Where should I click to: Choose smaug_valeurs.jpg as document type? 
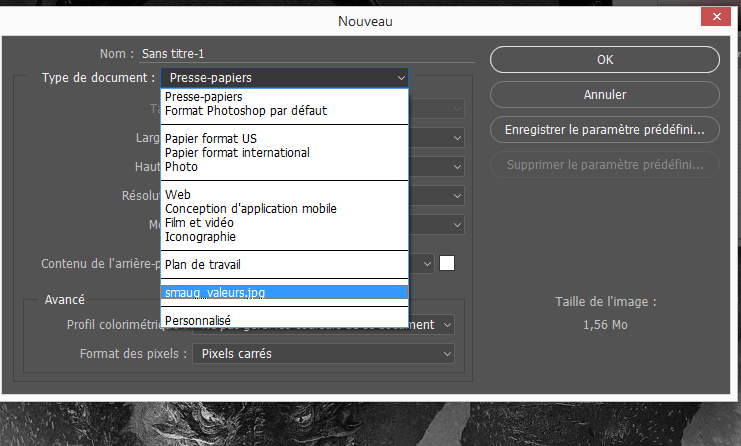tap(214, 293)
